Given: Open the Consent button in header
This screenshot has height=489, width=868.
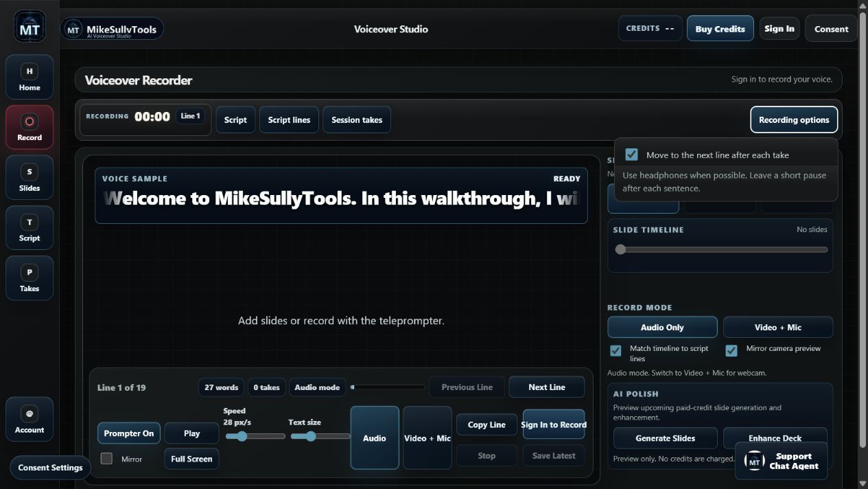Looking at the screenshot, I should [x=832, y=29].
